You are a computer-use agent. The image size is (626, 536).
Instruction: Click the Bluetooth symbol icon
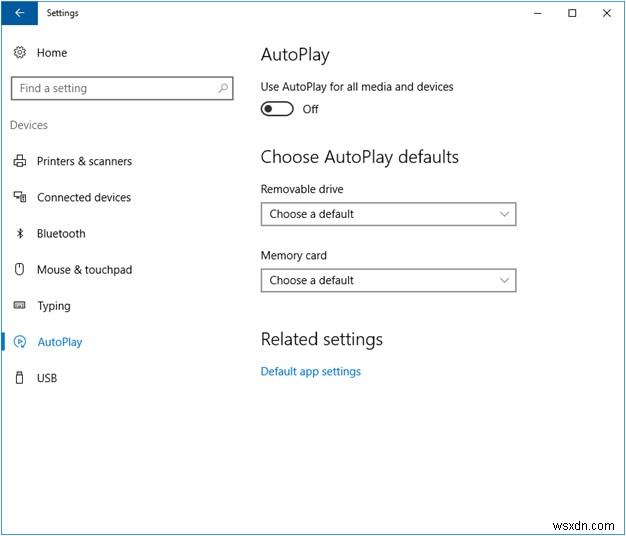[x=20, y=233]
